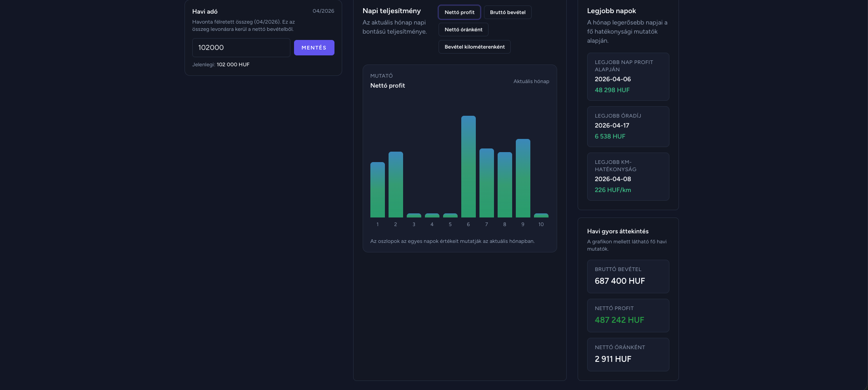Switch to Nettó óránként metric
The width and height of the screenshot is (868, 390).
pos(464,30)
